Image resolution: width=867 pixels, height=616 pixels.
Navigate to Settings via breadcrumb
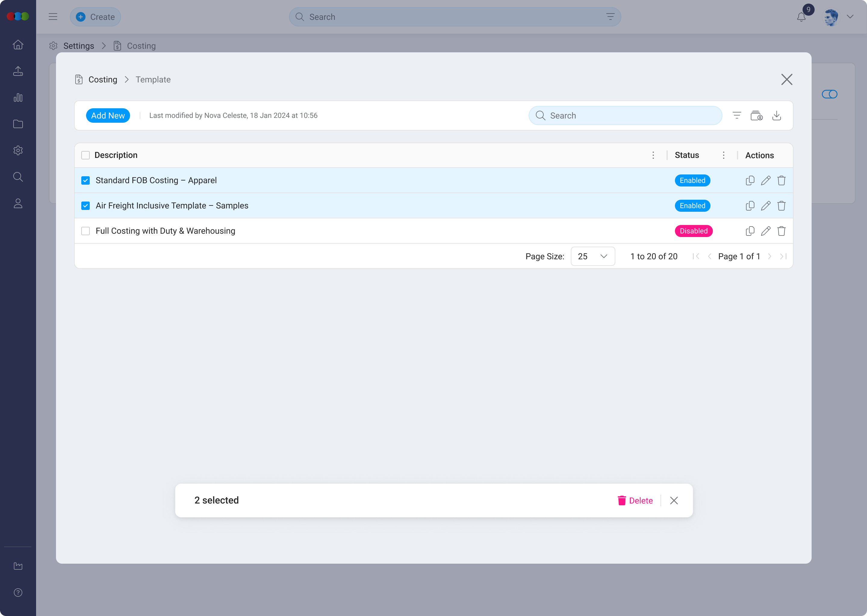[79, 45]
